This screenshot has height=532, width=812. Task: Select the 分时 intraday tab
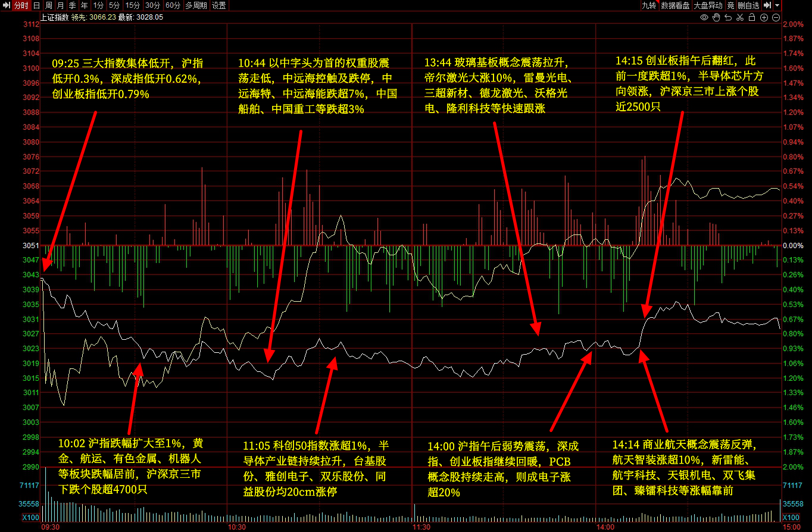point(21,5)
